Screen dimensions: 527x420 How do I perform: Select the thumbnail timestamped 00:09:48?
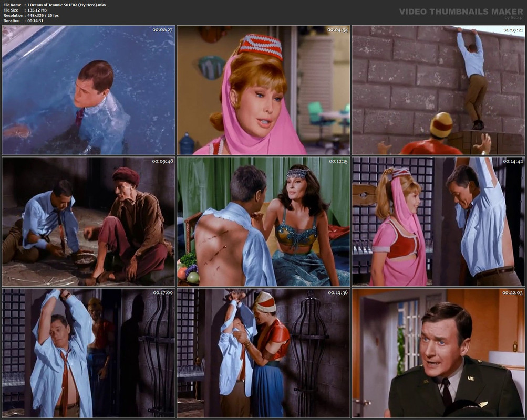(x=88, y=222)
